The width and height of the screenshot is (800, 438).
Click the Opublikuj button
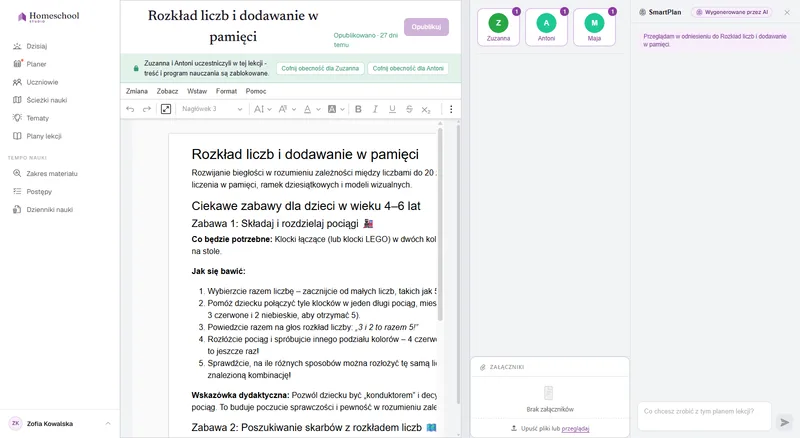pyautogui.click(x=427, y=27)
